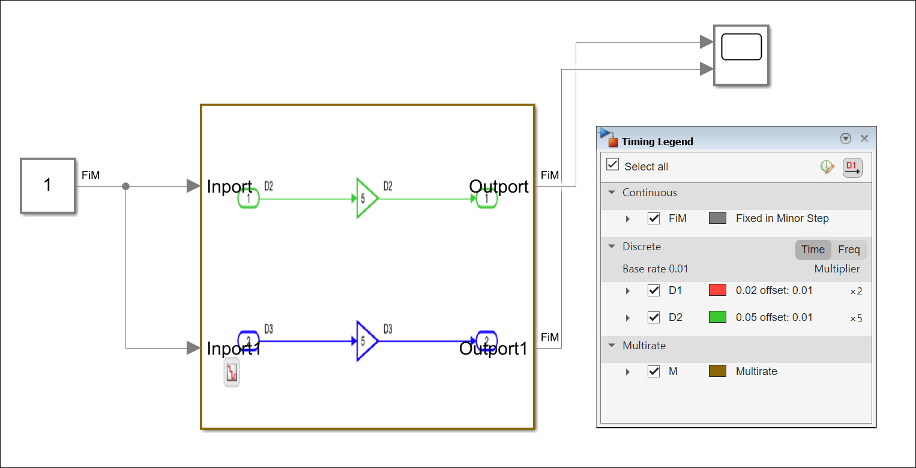Click the Inport label on subsystem
The height and width of the screenshot is (468, 916).
click(230, 187)
